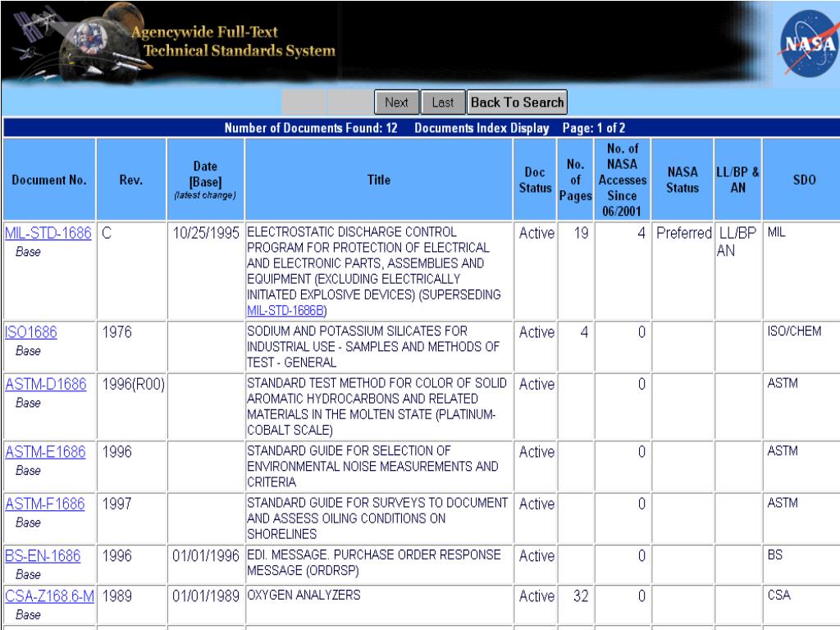
Task: Click the Date [Base] column header
Action: coord(205,180)
